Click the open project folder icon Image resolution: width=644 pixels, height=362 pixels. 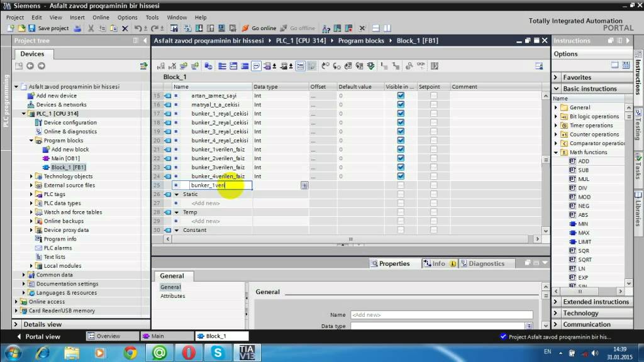21,28
